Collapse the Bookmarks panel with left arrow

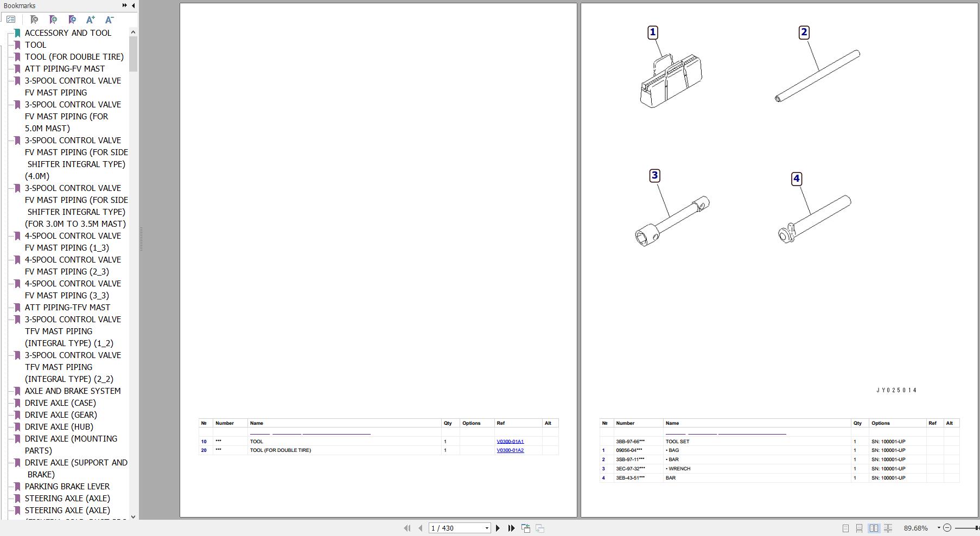[133, 5]
